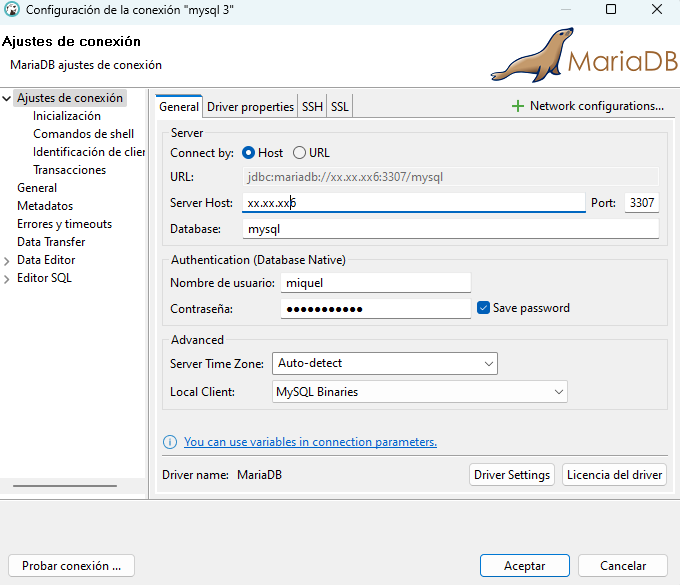This screenshot has height=585, width=680.
Task: Open Driver Settings
Action: (511, 475)
